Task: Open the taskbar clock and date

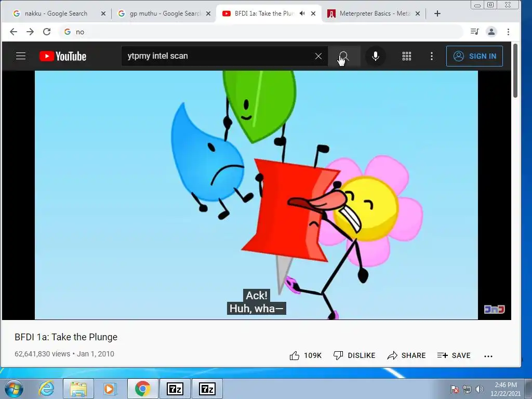Action: (505, 389)
